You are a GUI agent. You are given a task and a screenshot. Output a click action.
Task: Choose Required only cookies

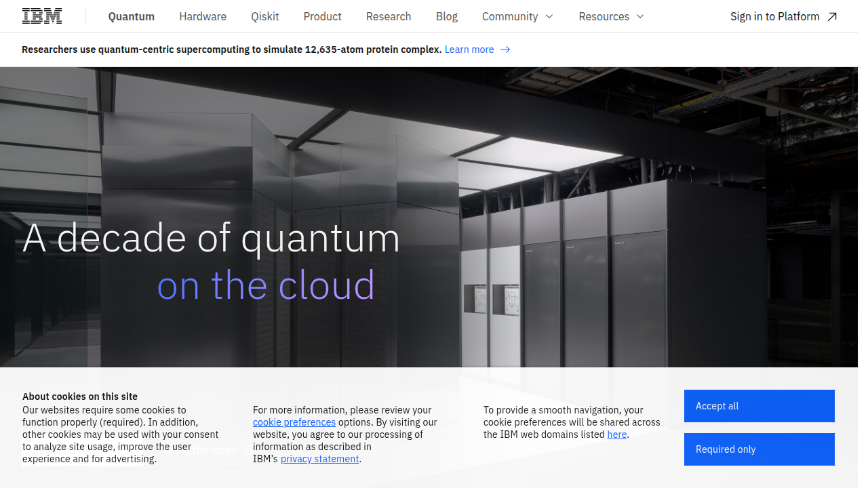click(759, 449)
